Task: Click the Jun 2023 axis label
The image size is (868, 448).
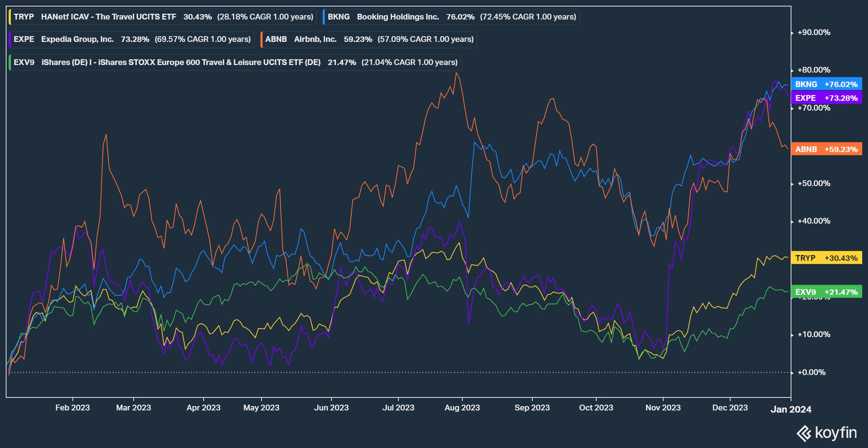Action: click(331, 408)
